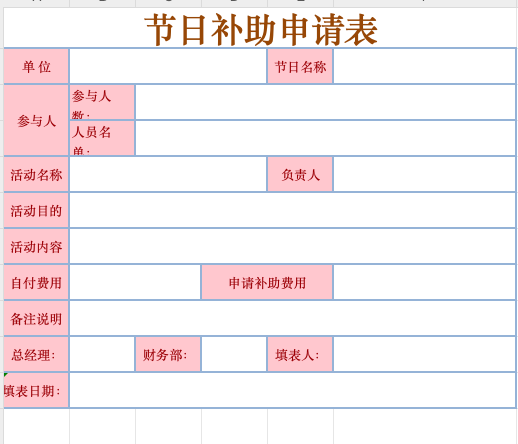Select the empty field next to 负责人
Screen dimensions: 518x444
point(425,174)
